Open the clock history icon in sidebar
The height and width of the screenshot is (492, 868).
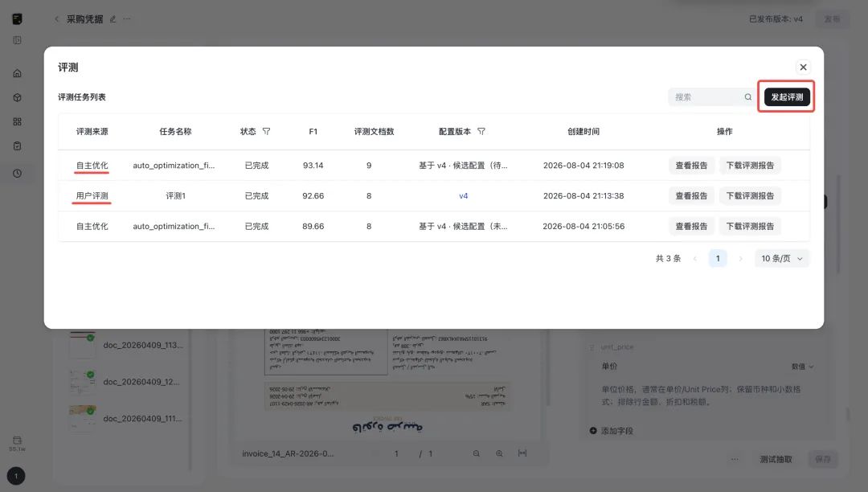17,173
